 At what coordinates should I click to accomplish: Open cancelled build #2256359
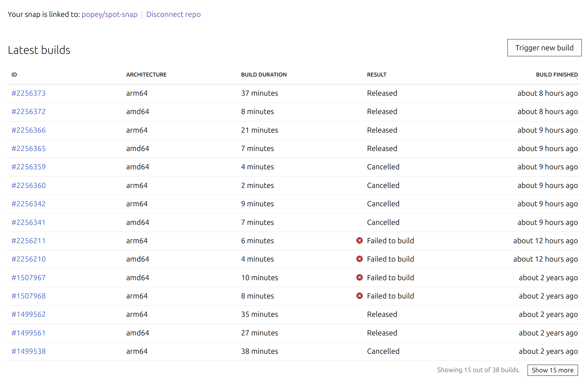point(29,167)
